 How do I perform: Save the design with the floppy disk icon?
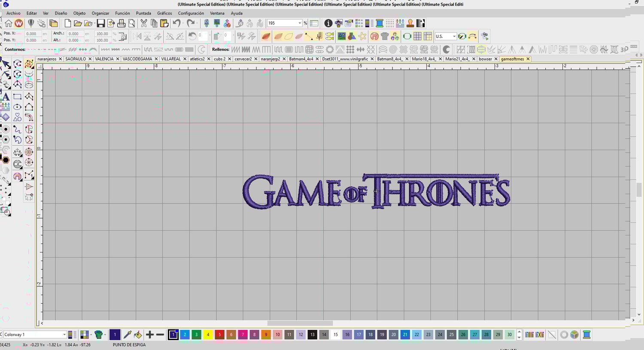(100, 23)
